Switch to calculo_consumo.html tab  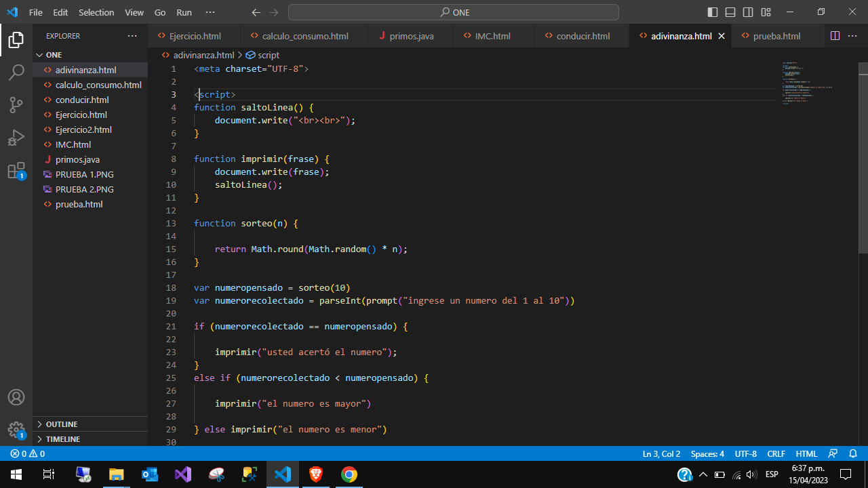point(304,36)
